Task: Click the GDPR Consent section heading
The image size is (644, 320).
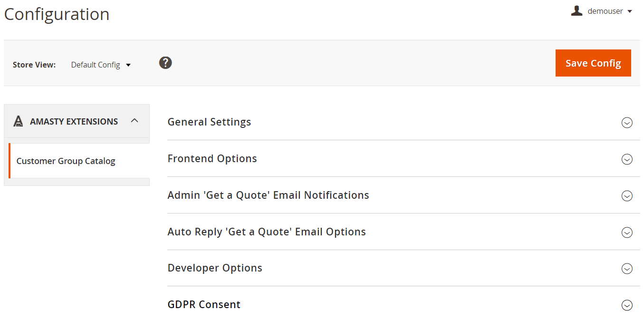Action: click(204, 304)
